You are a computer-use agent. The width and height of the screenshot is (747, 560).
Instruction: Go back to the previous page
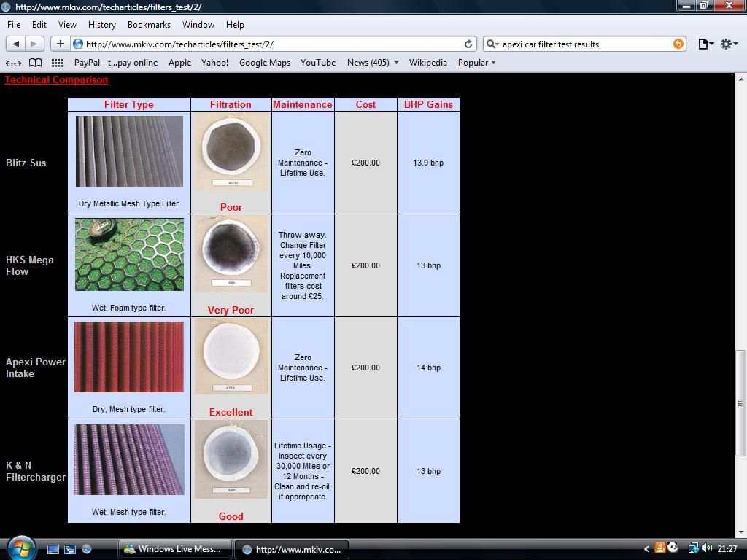pyautogui.click(x=16, y=44)
